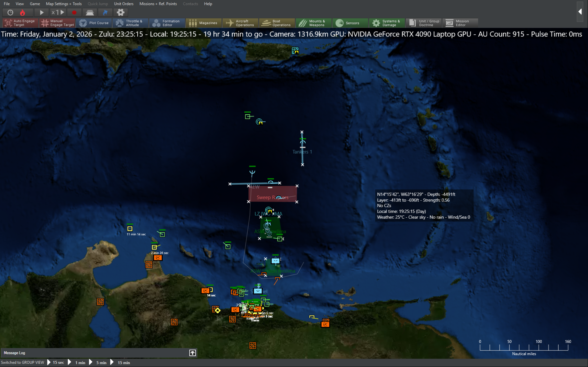Open the Missions + Ref. Points menu
588x367 pixels.
(x=158, y=4)
